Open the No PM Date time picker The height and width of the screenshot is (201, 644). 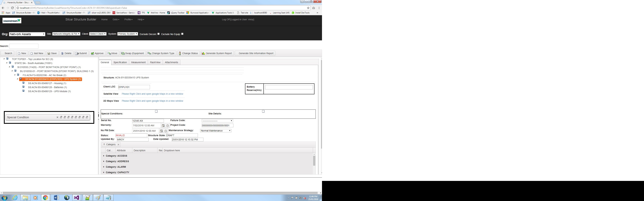tap(166, 131)
